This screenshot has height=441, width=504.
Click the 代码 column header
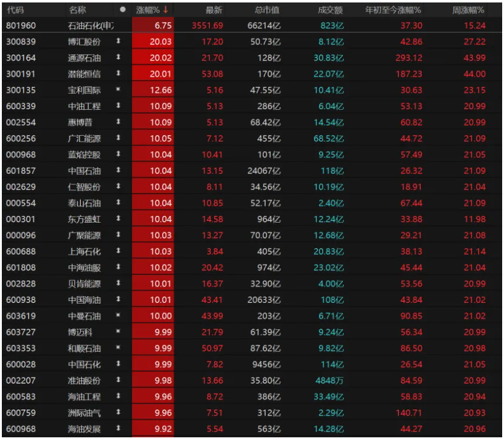(x=15, y=10)
